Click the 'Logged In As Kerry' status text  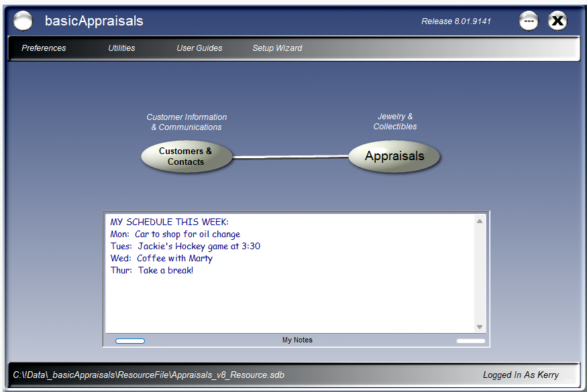click(x=521, y=375)
